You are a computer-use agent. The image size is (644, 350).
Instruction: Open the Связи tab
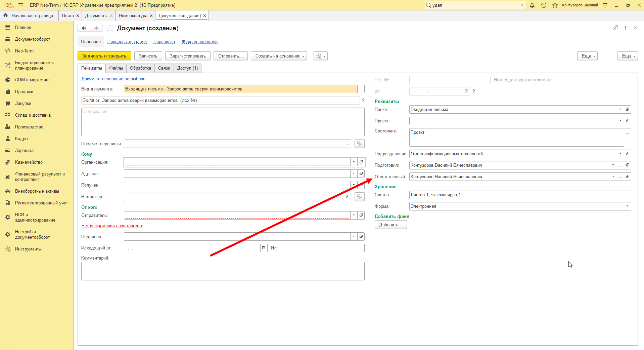pos(164,68)
